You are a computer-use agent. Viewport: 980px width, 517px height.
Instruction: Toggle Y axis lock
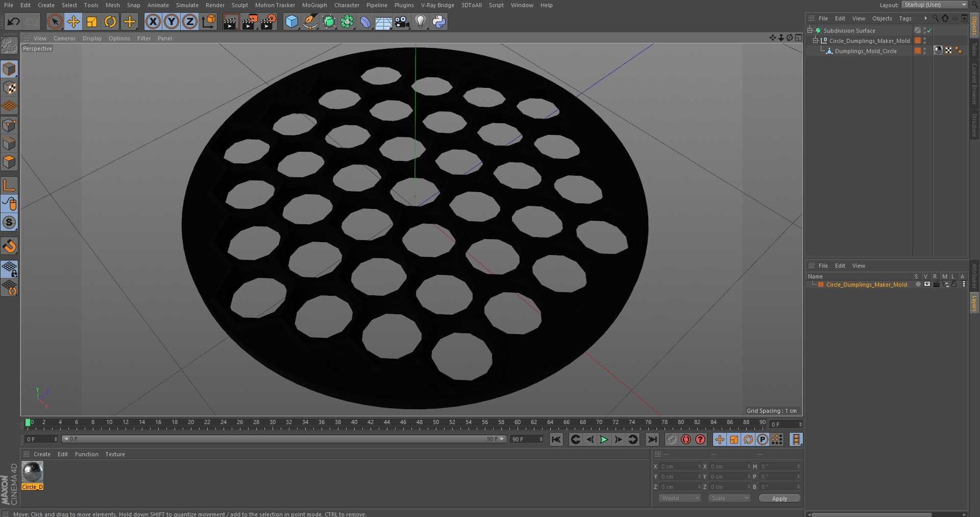pyautogui.click(x=171, y=21)
